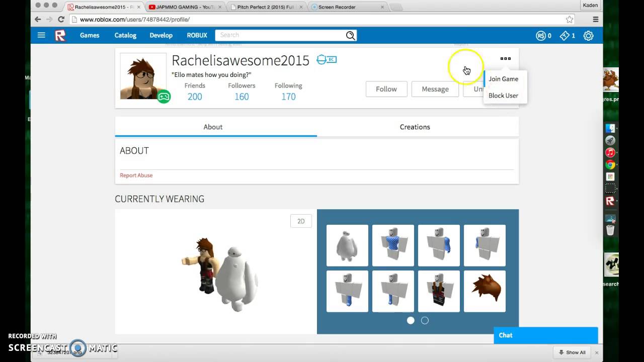The width and height of the screenshot is (644, 362).
Task: Choose Block User from dropdown
Action: tap(503, 96)
